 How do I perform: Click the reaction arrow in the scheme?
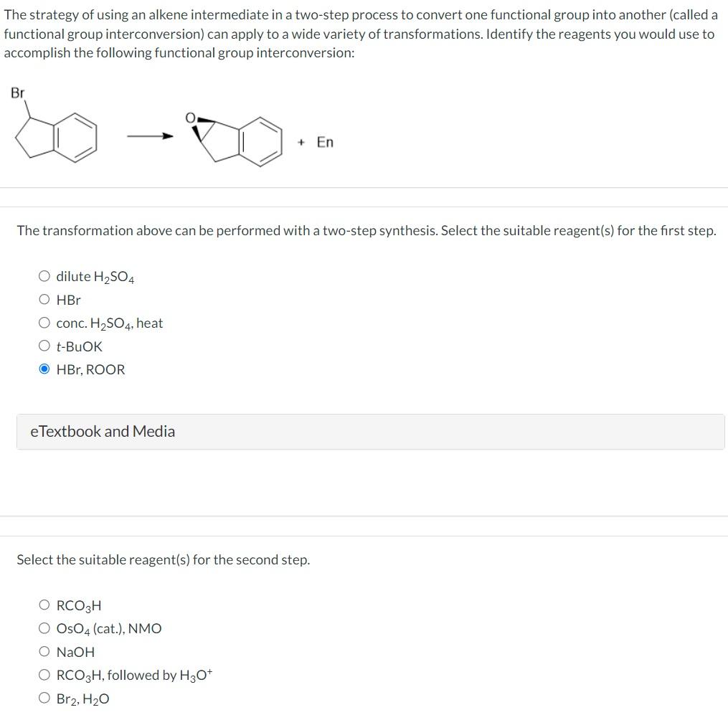click(151, 136)
